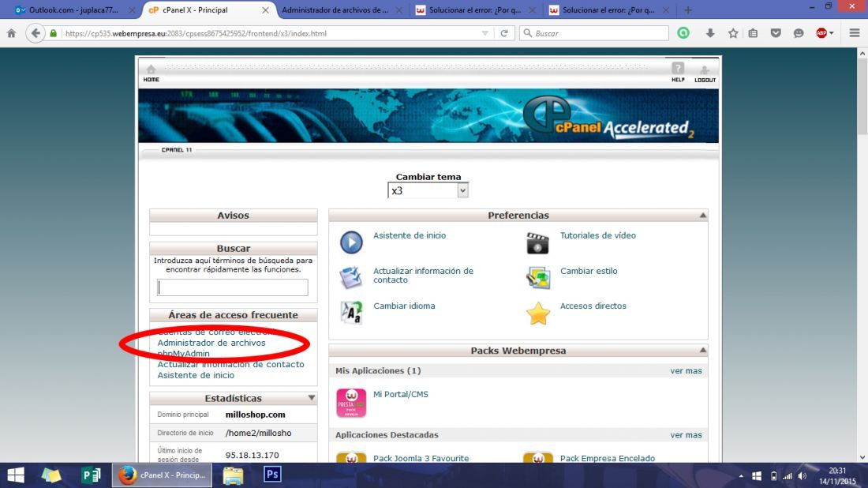
Task: Open the Firefox hamburger menu
Action: (x=854, y=33)
